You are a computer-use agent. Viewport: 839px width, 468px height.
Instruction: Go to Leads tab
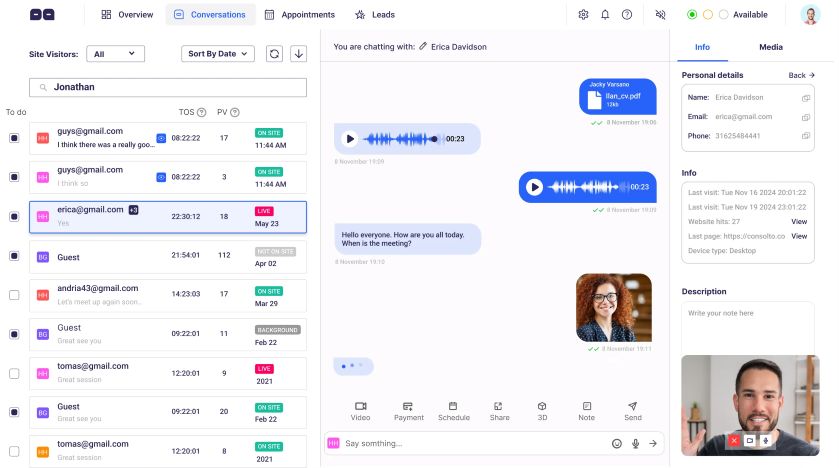[x=375, y=14]
